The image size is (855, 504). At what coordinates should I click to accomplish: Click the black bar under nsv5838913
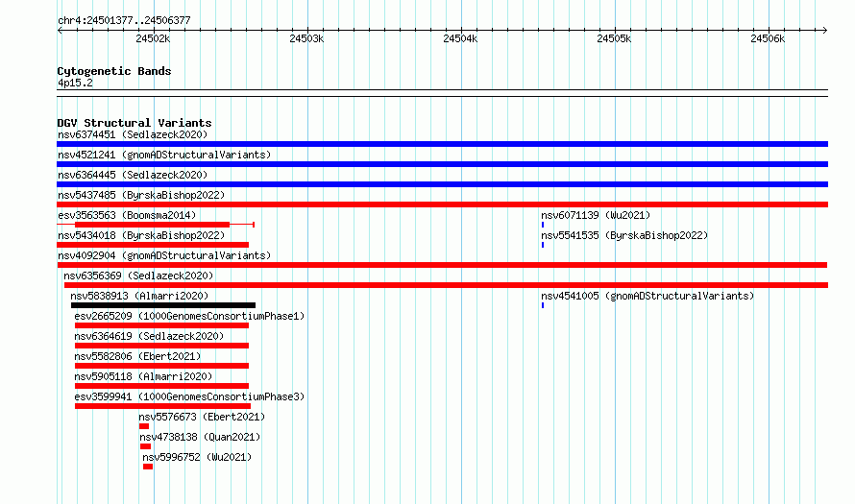163,305
